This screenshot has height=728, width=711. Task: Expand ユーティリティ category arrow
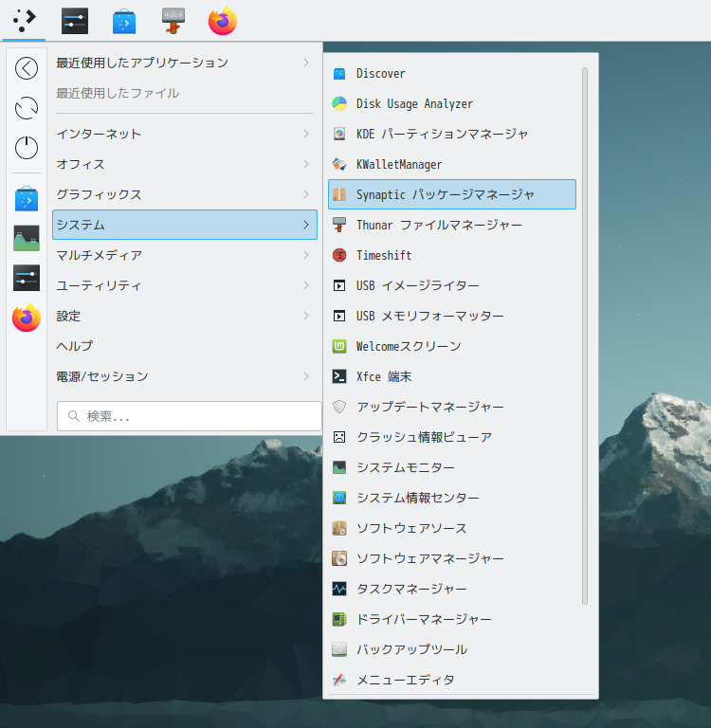(x=306, y=285)
